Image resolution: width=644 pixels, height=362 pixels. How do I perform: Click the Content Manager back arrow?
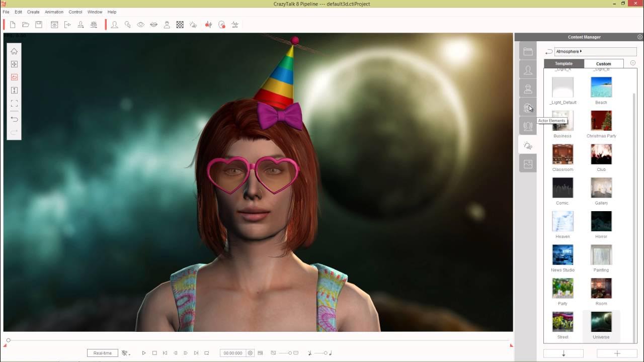548,52
